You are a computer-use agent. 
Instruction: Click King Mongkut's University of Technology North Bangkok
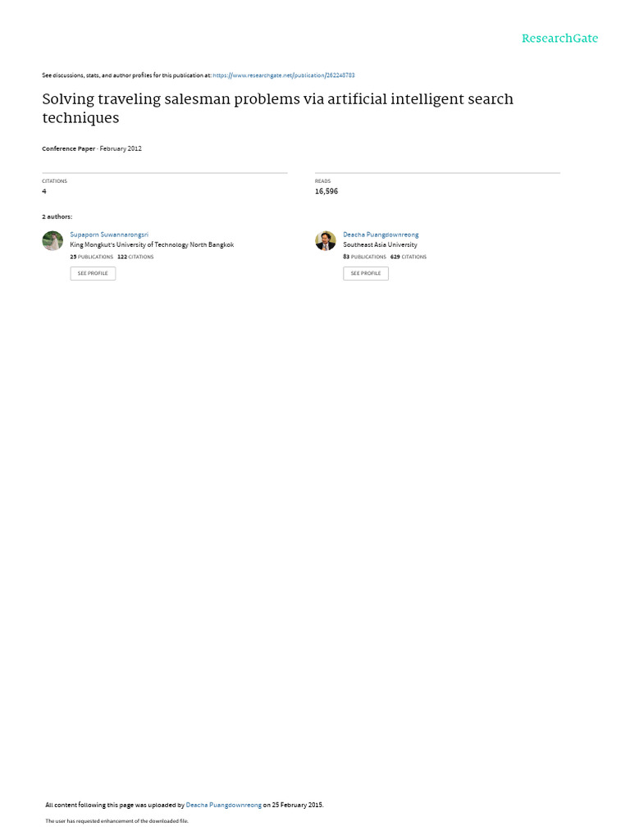(152, 244)
